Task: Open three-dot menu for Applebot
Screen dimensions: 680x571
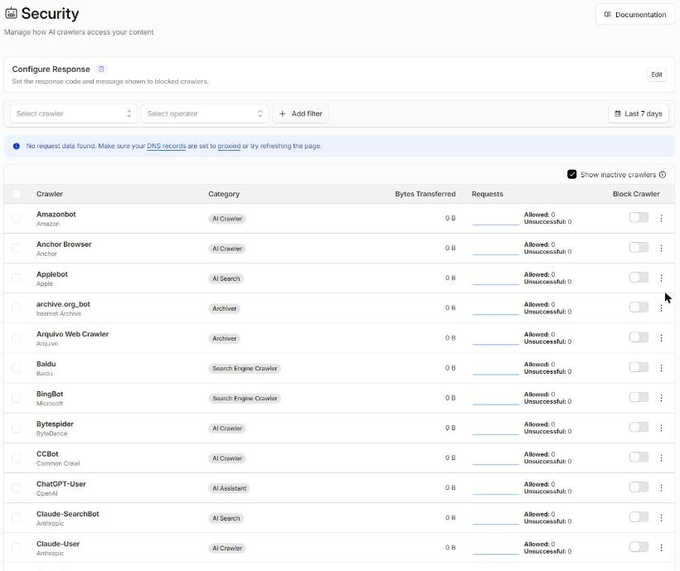Action: point(661,278)
